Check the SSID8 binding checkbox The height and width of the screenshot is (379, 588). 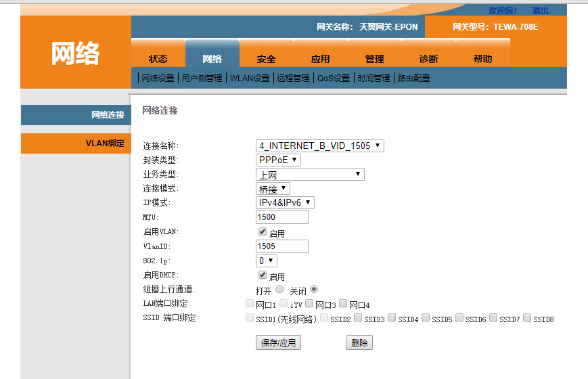(527, 318)
